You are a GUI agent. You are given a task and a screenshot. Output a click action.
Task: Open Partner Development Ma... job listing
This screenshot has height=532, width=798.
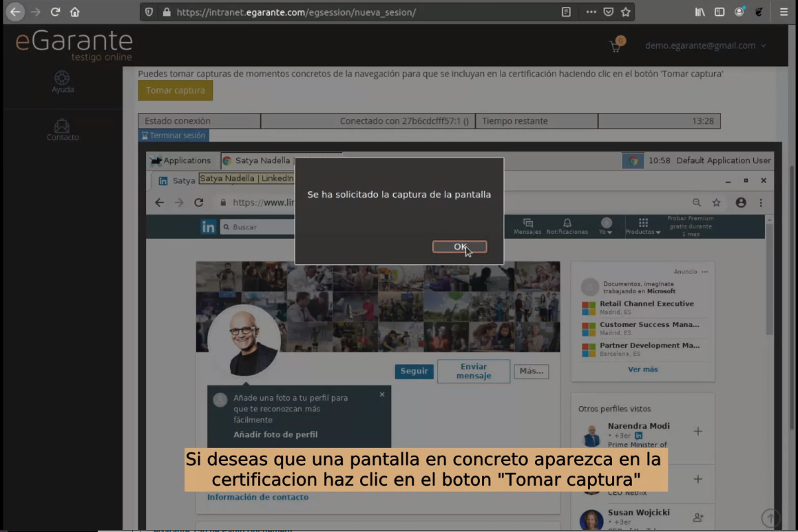pos(649,345)
